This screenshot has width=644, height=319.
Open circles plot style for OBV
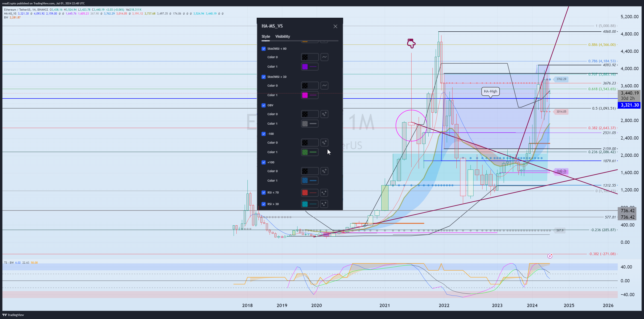point(324,114)
